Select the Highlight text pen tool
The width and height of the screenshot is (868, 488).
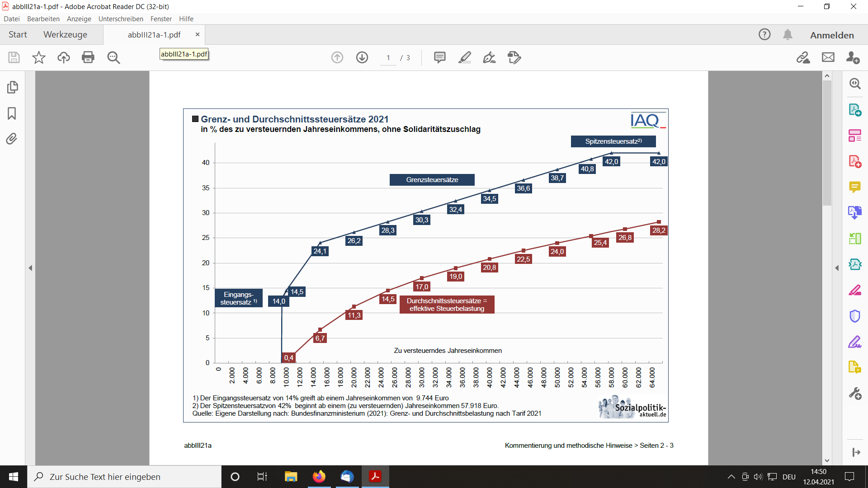464,57
